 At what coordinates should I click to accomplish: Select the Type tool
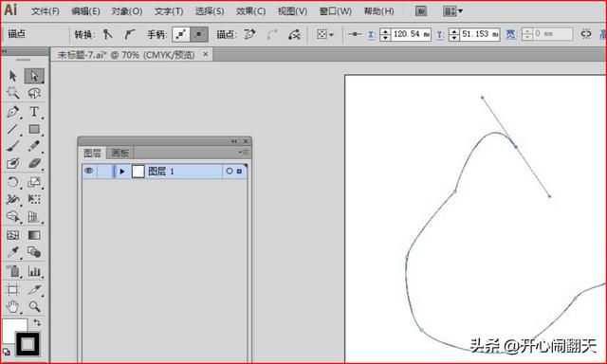click(x=34, y=112)
